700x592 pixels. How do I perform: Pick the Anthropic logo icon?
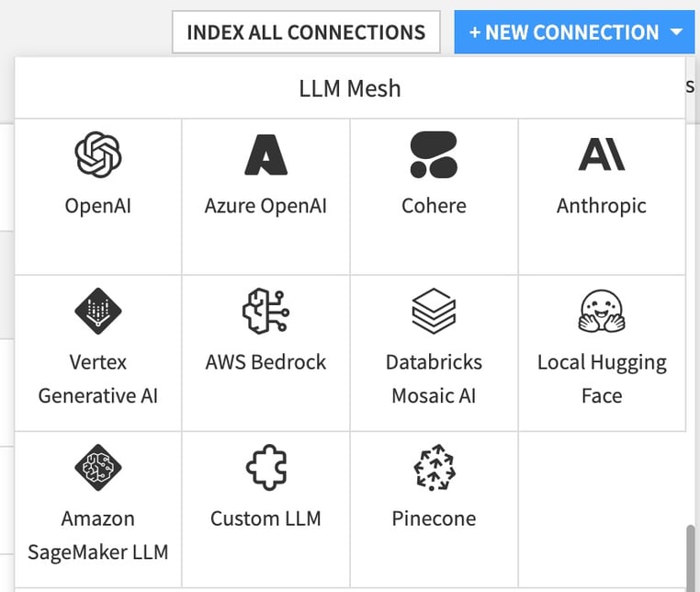[x=602, y=154]
